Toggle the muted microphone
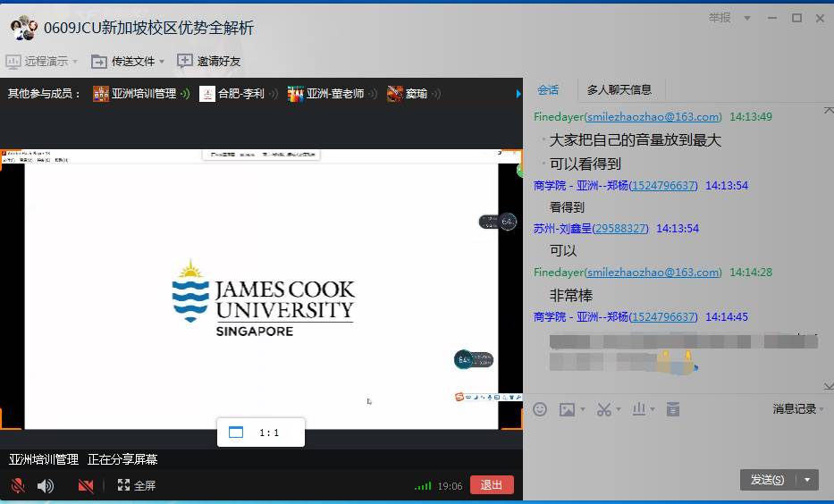Screen dimensions: 834x504 [18, 485]
